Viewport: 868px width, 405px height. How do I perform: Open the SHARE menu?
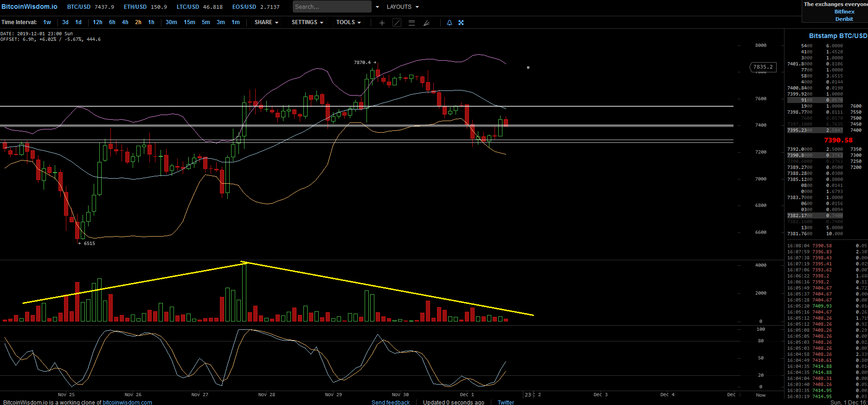[x=266, y=22]
